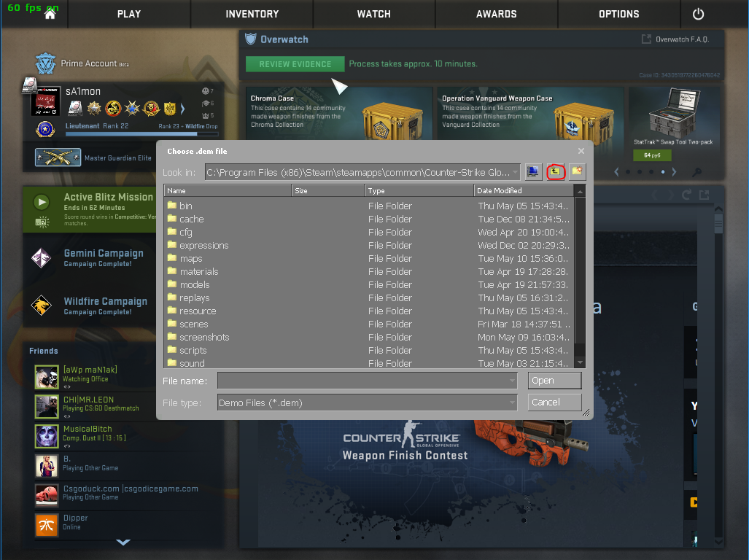Viewport: 749px width, 560px height.
Task: Click the green swap tool price button
Action: [652, 155]
